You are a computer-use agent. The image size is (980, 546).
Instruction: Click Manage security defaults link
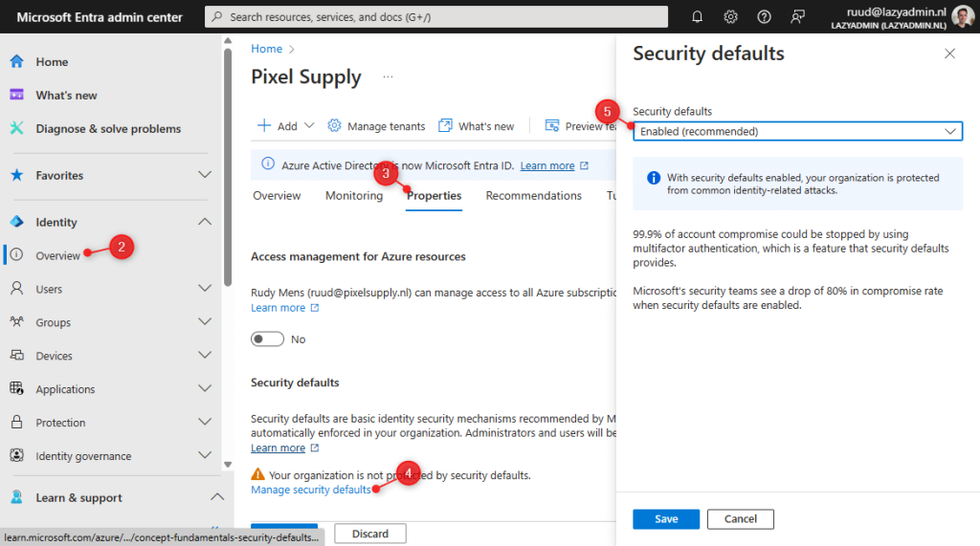click(310, 490)
